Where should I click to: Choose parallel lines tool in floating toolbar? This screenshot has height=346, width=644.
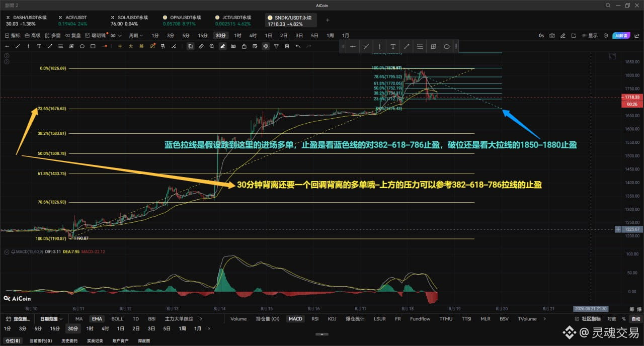click(x=420, y=47)
